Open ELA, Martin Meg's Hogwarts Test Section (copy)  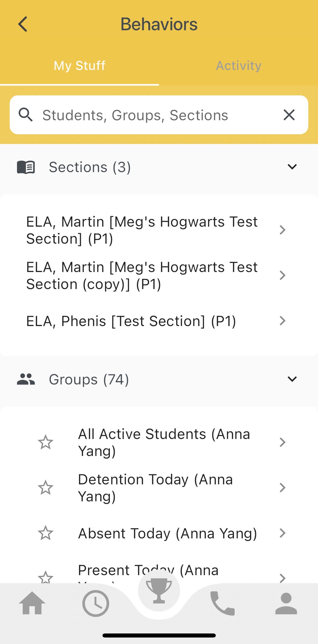(x=159, y=276)
